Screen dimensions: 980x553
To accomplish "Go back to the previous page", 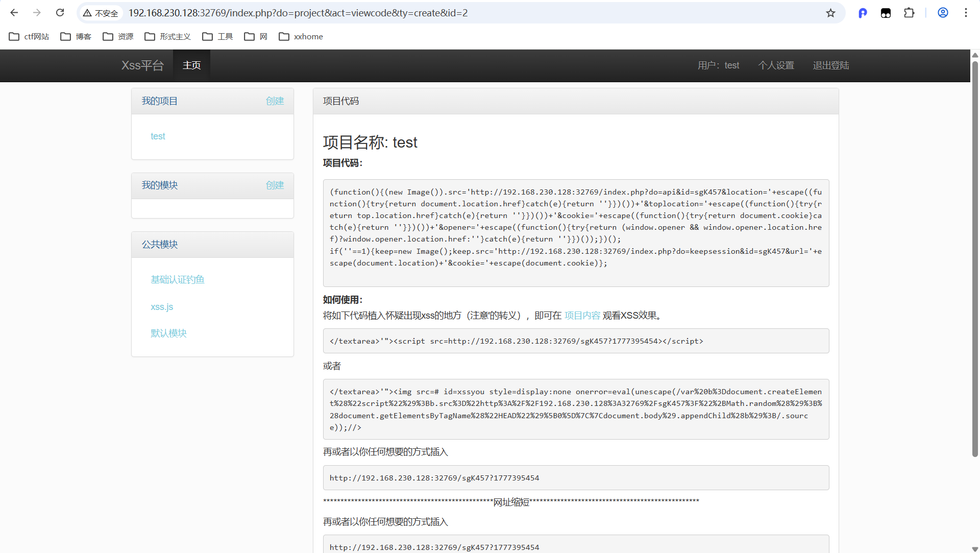I will pyautogui.click(x=14, y=13).
